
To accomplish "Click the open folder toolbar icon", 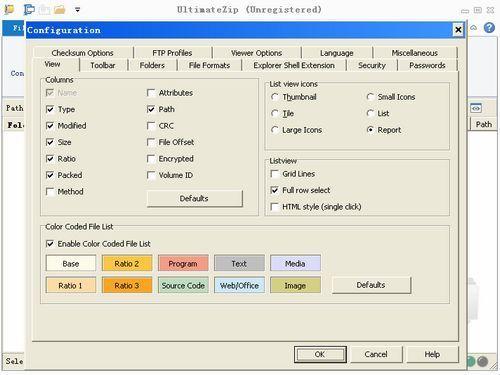I will (60, 9).
